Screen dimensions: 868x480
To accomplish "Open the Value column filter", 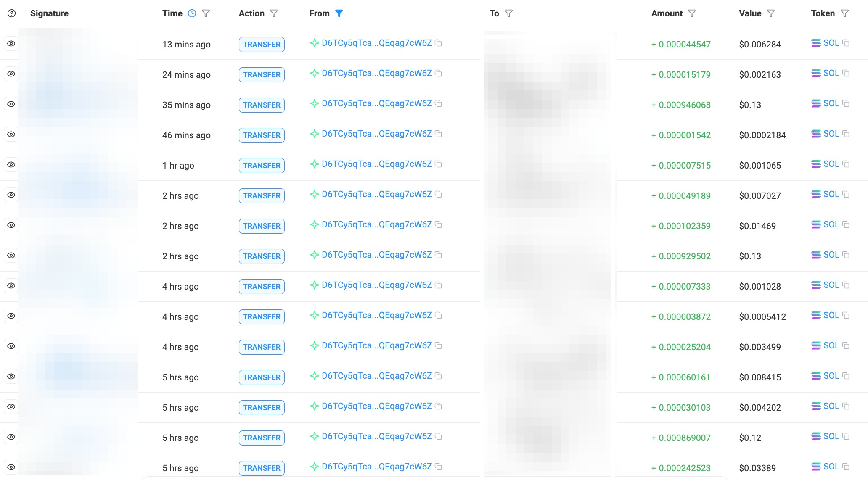I will (771, 13).
